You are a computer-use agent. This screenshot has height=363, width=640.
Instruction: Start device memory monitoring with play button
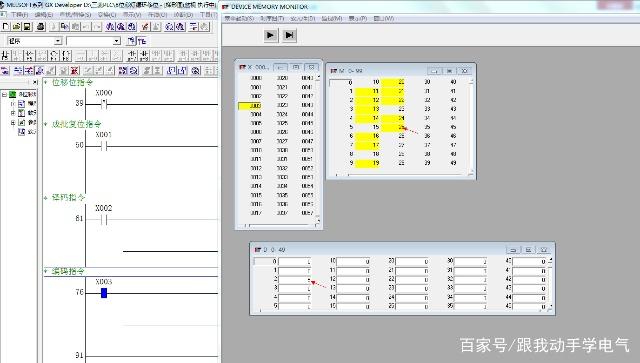pyautogui.click(x=270, y=36)
